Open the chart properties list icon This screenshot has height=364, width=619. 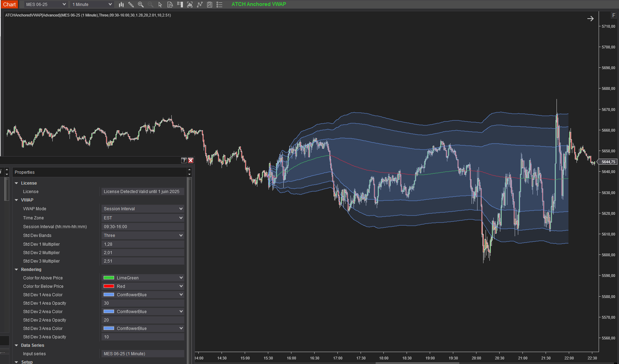click(x=219, y=5)
